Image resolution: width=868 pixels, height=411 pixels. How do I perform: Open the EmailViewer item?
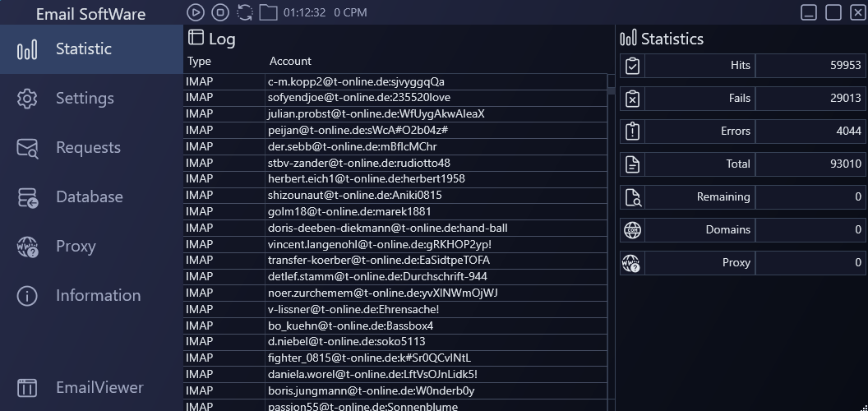tap(99, 387)
